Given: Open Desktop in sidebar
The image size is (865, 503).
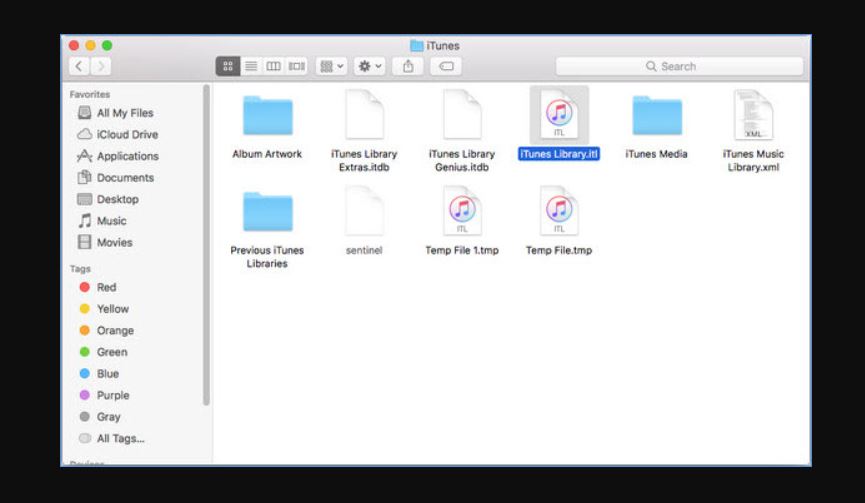Looking at the screenshot, I should [108, 199].
